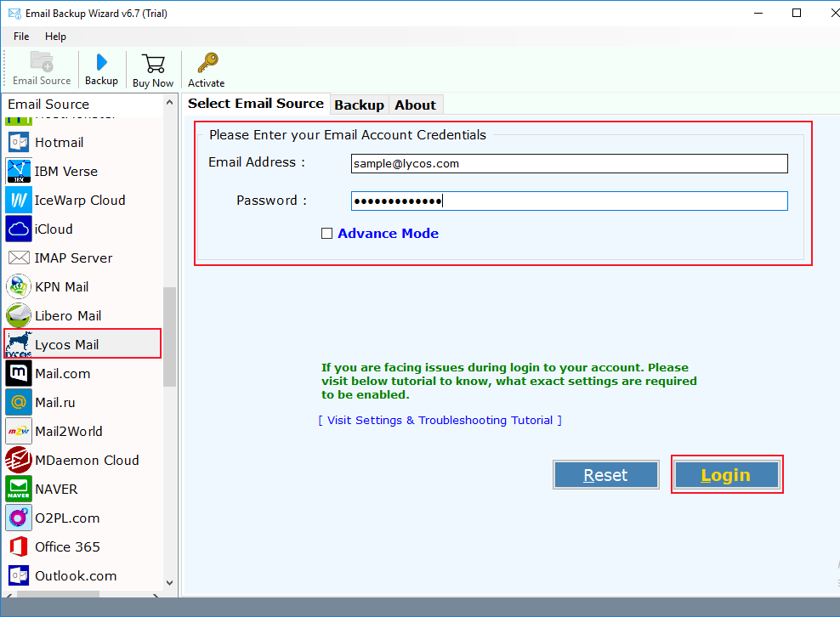Enable the Advance Mode checkbox
The image size is (840, 617).
(x=326, y=234)
